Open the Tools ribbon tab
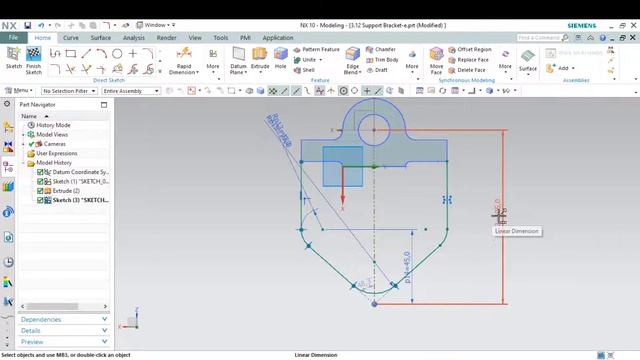 [221, 38]
